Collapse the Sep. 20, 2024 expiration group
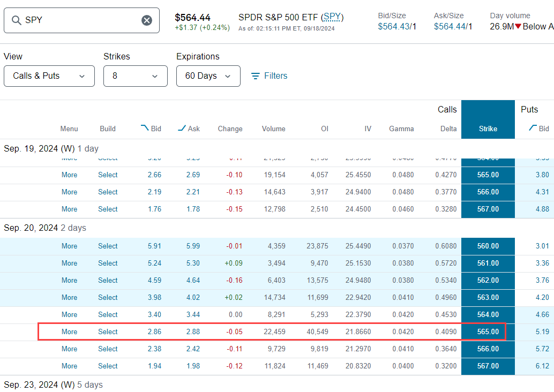This screenshot has height=392, width=554. pyautogui.click(x=45, y=228)
